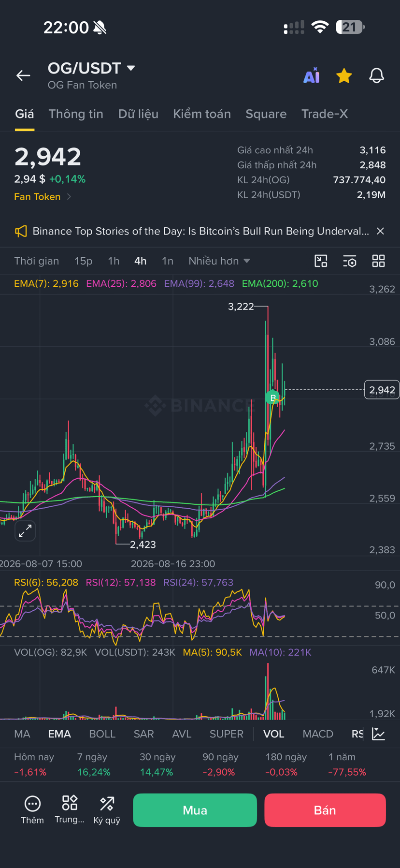Select the 1n timeframe
Screen dimensions: 400x868
pyautogui.click(x=167, y=261)
